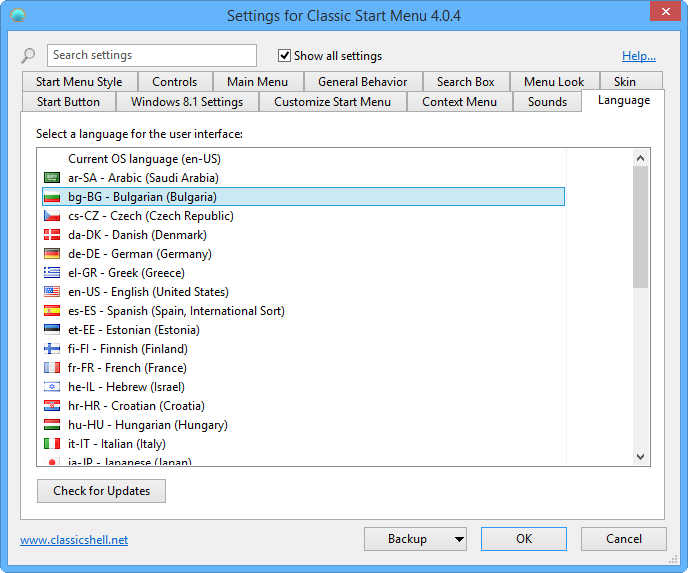The width and height of the screenshot is (688, 573).
Task: Click the Classic Shell seashell title icon
Action: [x=18, y=15]
